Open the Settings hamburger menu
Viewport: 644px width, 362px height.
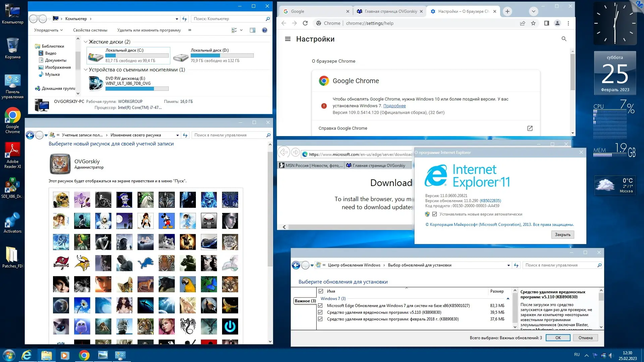(x=287, y=39)
